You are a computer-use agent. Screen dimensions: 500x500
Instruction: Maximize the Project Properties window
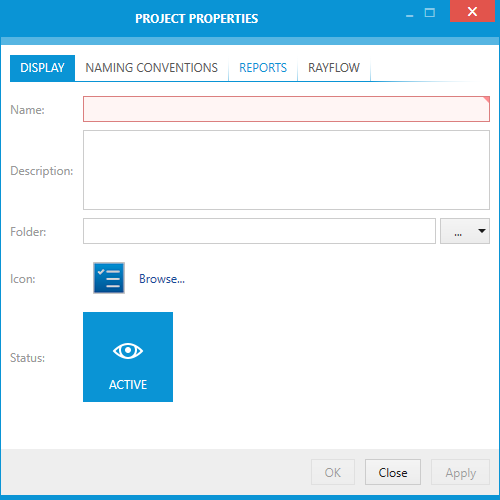pos(430,13)
